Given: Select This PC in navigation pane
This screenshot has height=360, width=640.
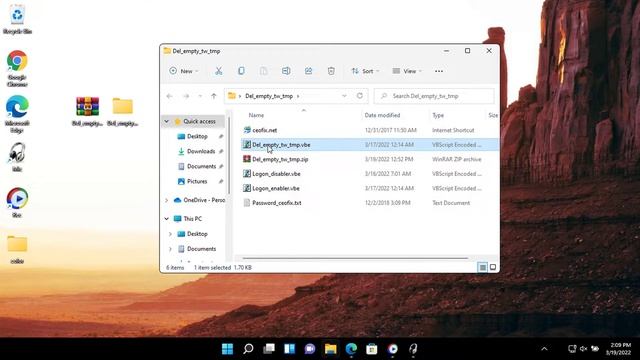Looking at the screenshot, I should tap(193, 219).
